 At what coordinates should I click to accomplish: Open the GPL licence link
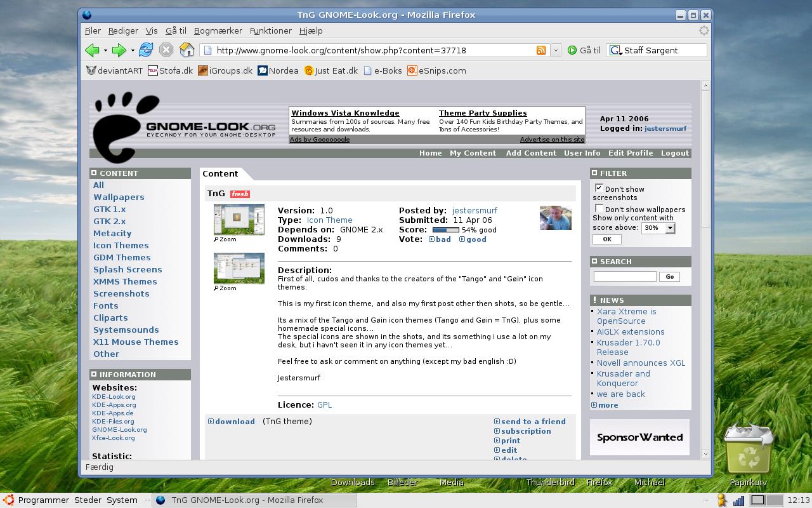324,404
